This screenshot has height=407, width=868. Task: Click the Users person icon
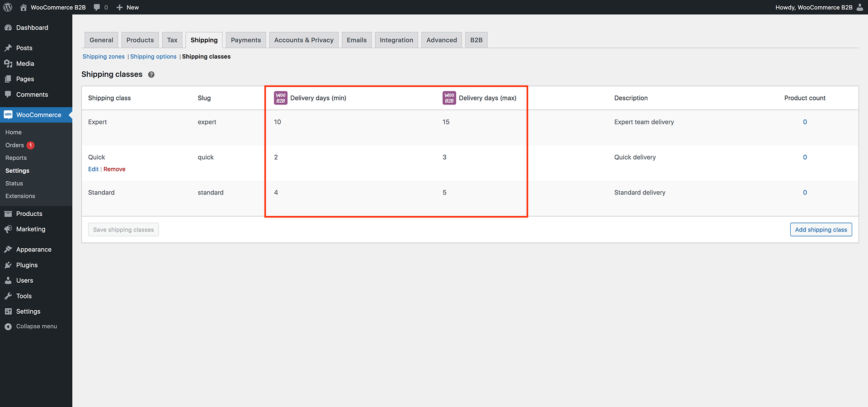point(8,280)
